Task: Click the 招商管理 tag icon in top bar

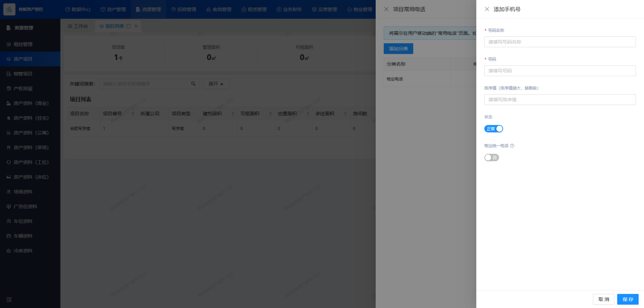Action: tap(173, 9)
